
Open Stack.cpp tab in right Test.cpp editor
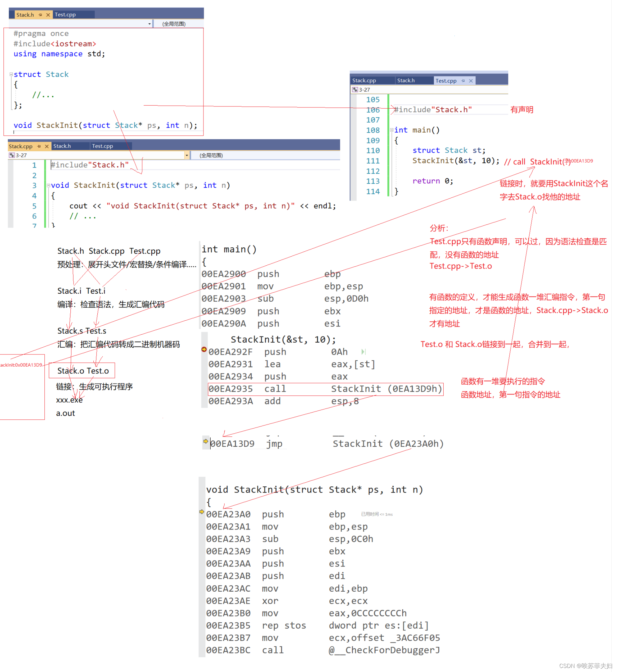364,80
